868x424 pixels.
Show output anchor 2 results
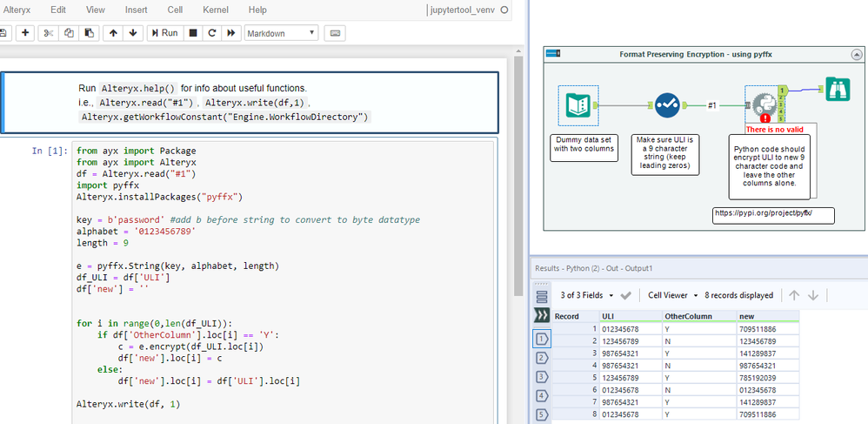(x=541, y=358)
